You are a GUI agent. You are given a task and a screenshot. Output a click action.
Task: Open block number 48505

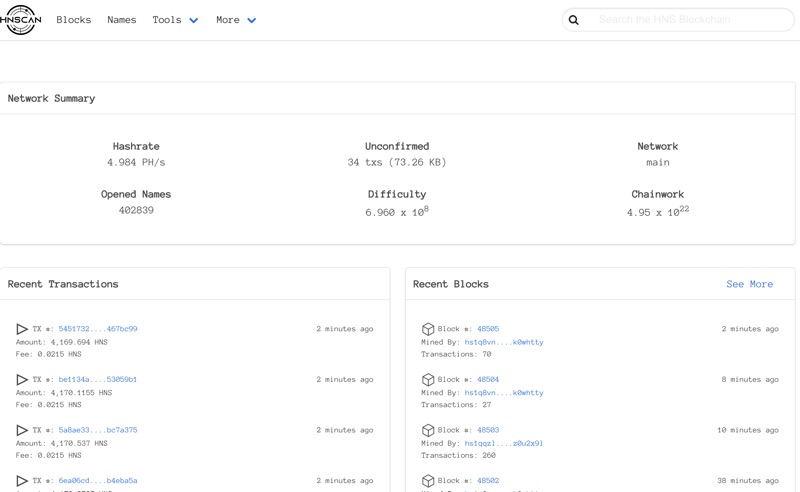click(488, 329)
